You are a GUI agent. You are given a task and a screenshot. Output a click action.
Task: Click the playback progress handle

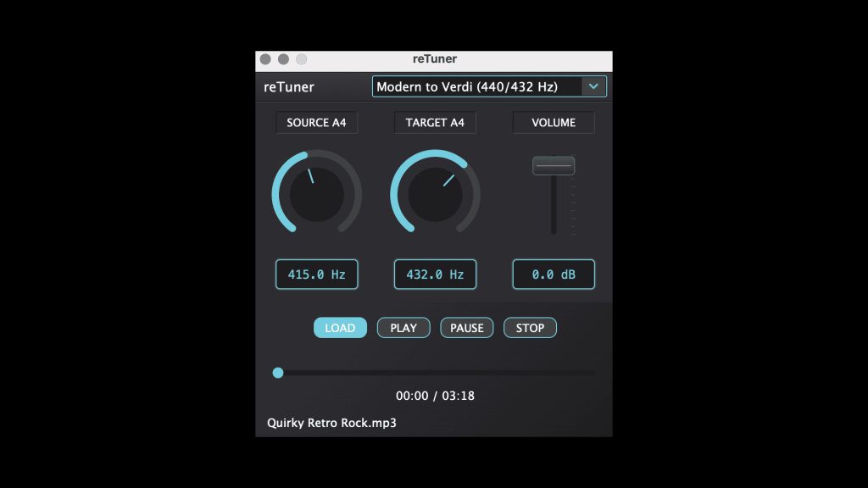click(x=278, y=373)
